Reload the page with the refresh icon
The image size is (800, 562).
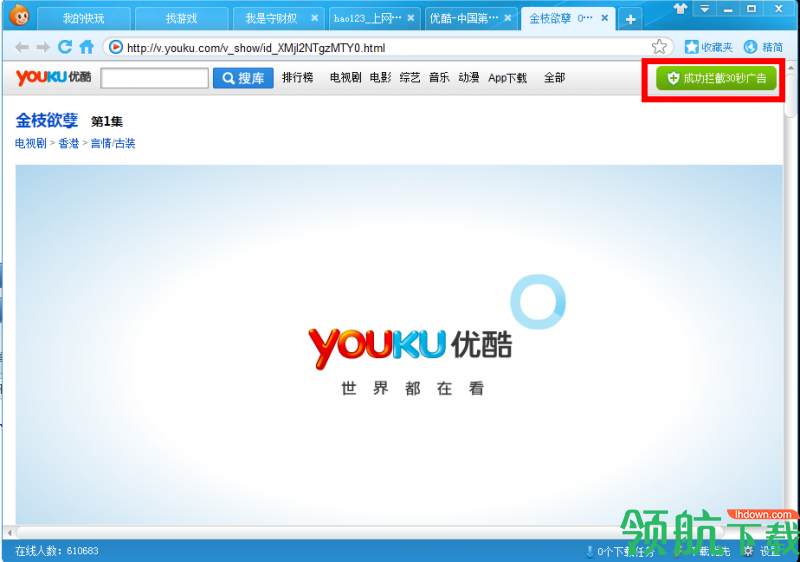click(x=65, y=47)
